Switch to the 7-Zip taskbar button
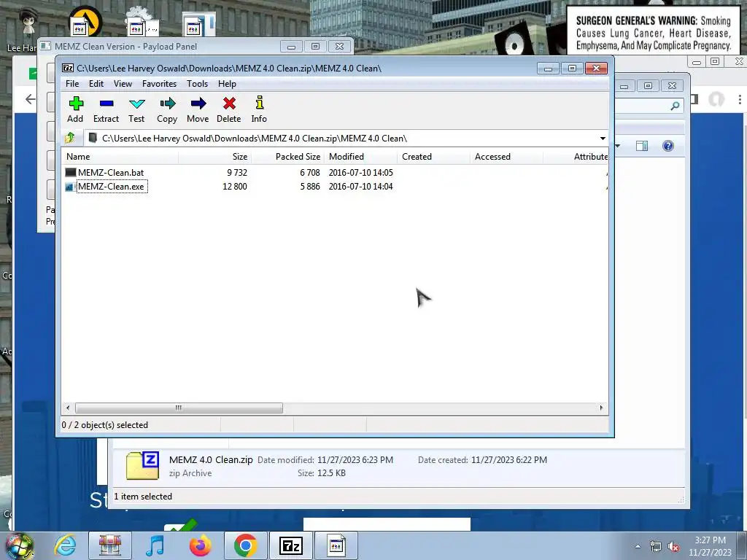747x560 pixels. 291,545
